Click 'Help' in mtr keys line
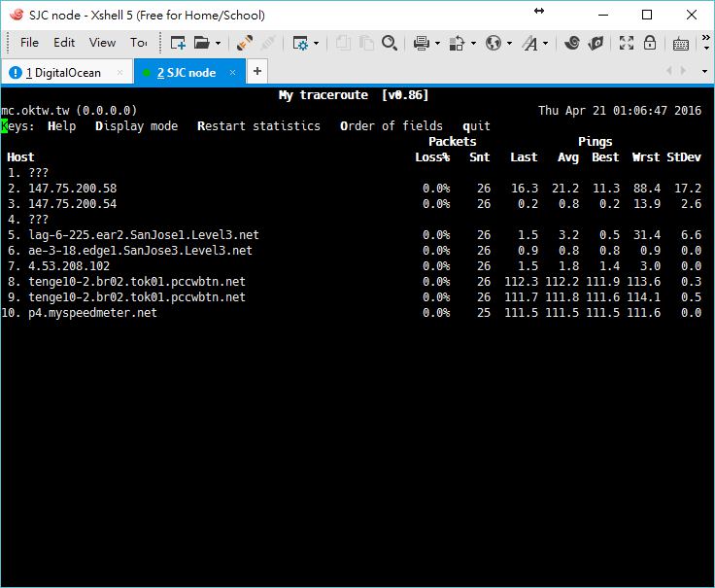This screenshot has height=588, width=715. [61, 126]
